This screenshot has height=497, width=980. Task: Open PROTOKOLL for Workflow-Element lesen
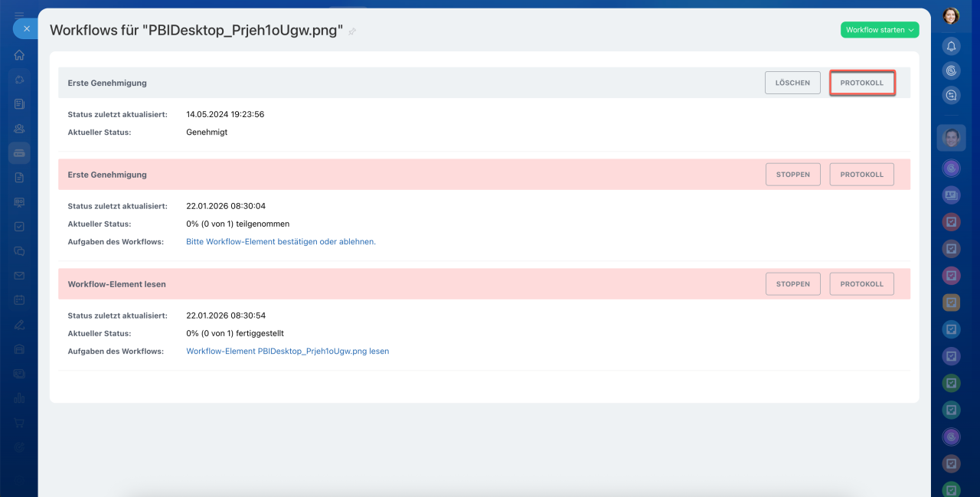coord(862,284)
